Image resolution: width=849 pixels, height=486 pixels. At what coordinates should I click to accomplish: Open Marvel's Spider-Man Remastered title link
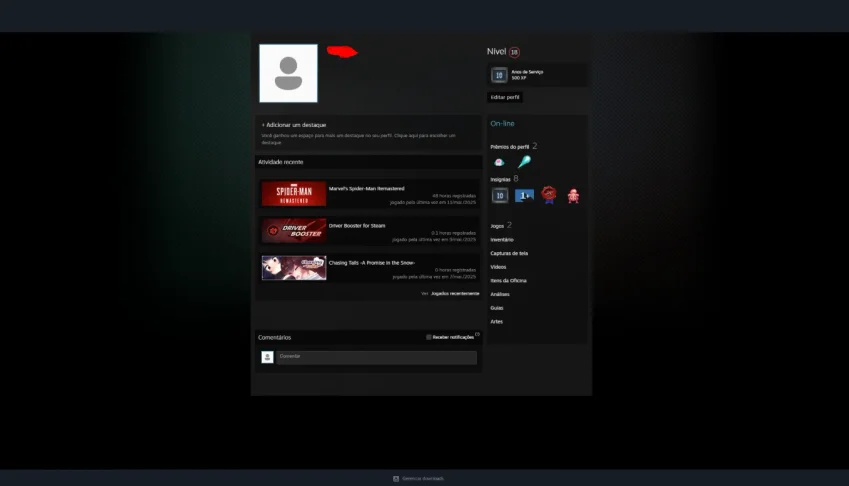[367, 189]
